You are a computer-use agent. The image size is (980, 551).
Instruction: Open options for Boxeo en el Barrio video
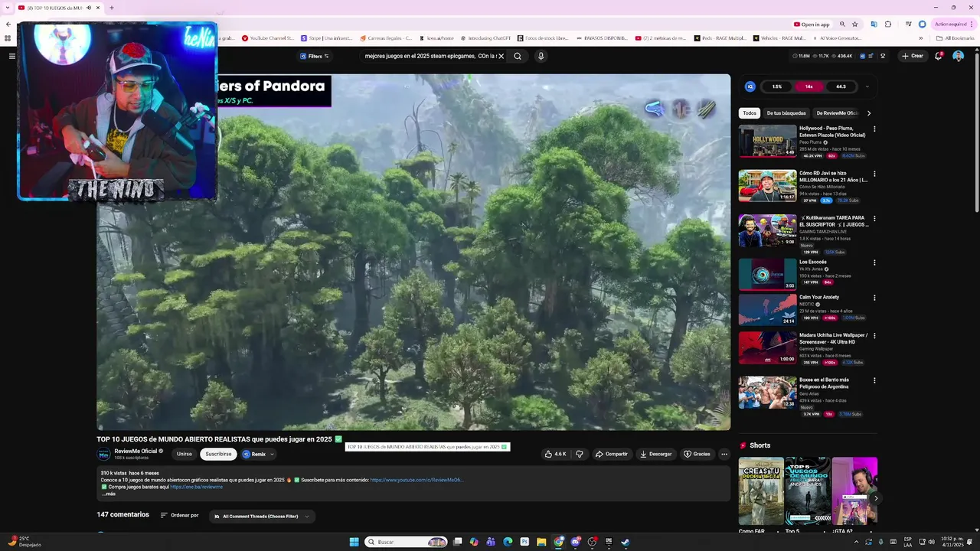[874, 380]
